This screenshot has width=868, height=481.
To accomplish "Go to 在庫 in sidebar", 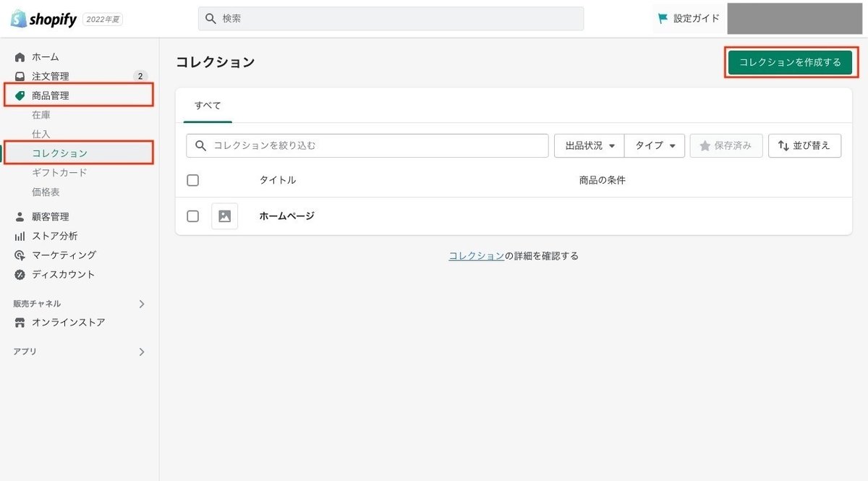I will point(41,115).
